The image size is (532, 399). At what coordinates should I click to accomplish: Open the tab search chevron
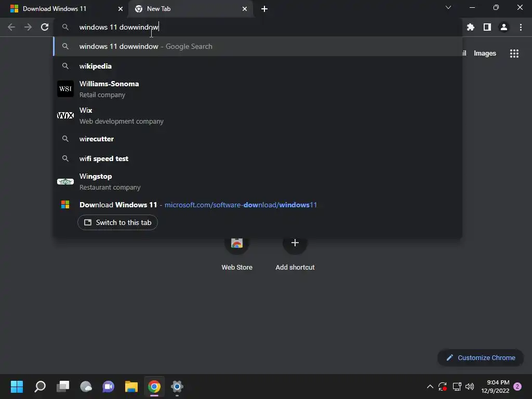coord(448,7)
